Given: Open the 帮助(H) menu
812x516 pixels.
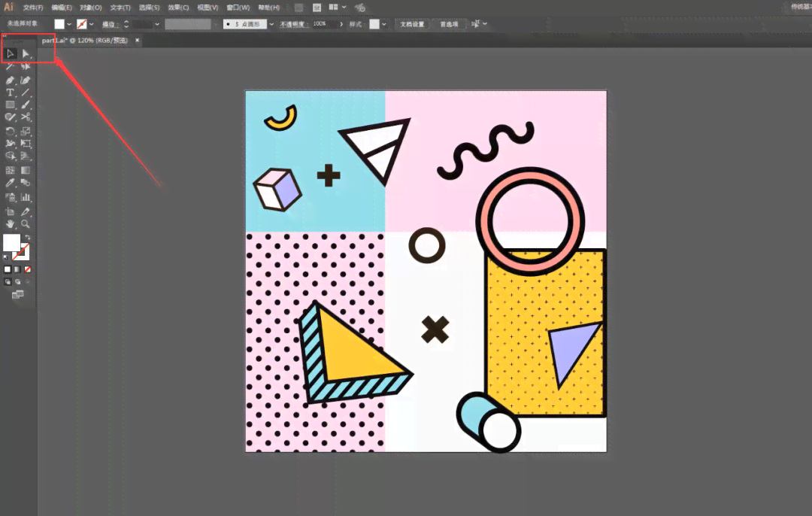Looking at the screenshot, I should tap(268, 8).
